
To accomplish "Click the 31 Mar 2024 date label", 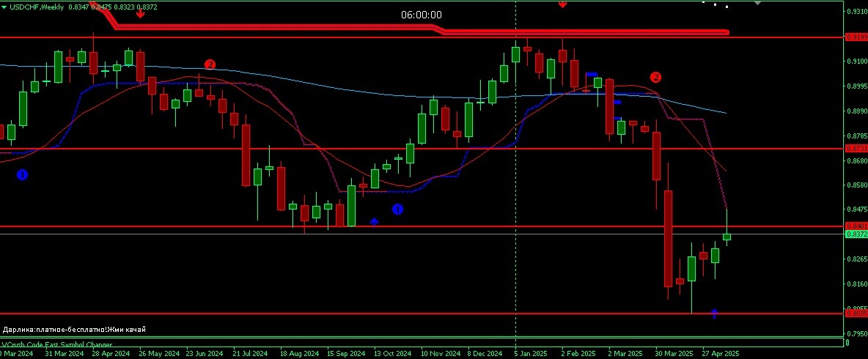I will tap(65, 353).
